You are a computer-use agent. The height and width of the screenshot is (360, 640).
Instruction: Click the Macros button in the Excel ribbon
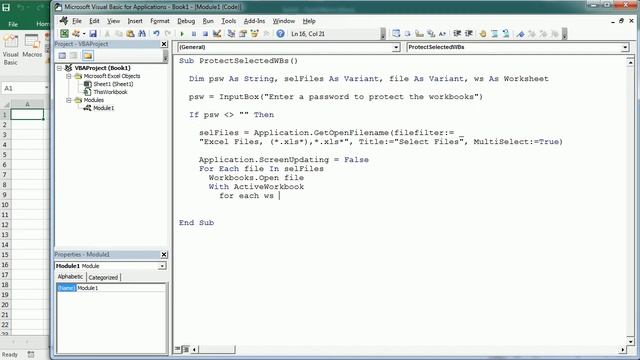(x=32, y=46)
